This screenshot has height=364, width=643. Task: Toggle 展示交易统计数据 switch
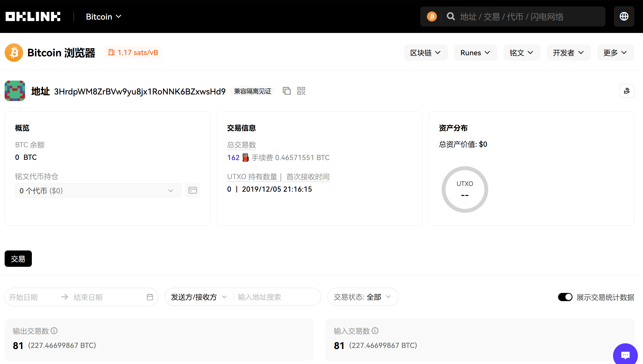(x=565, y=297)
